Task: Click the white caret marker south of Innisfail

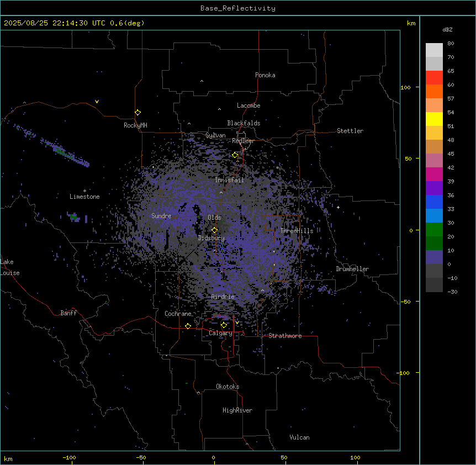Action: pyautogui.click(x=221, y=192)
